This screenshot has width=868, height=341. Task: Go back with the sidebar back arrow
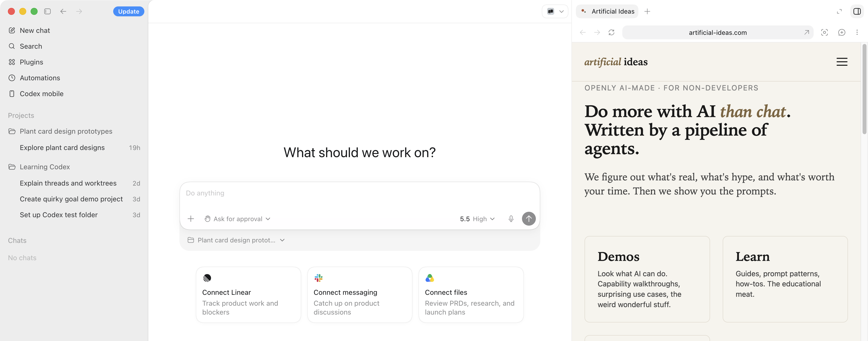point(63,11)
